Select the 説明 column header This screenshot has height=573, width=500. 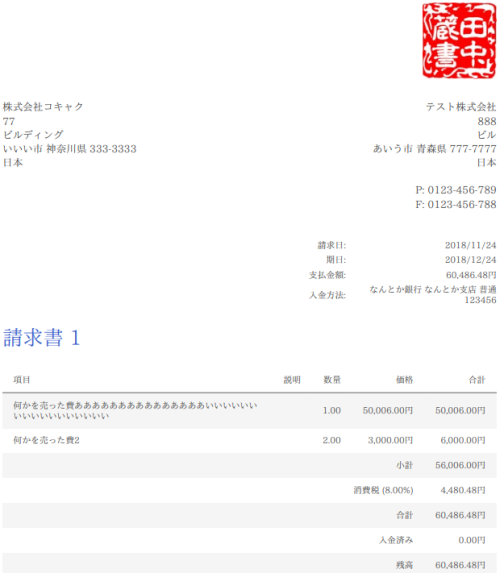(292, 380)
